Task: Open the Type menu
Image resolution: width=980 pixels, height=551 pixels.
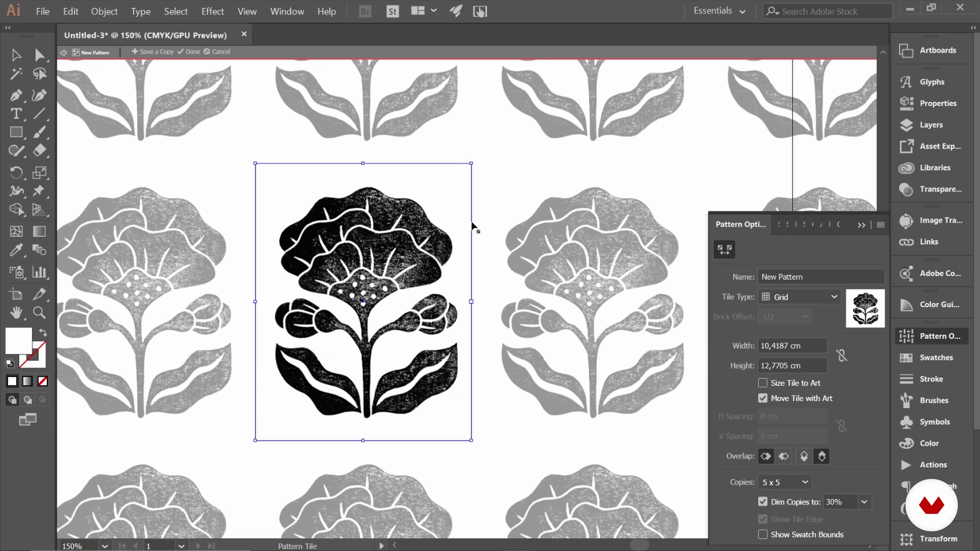Action: (x=141, y=11)
